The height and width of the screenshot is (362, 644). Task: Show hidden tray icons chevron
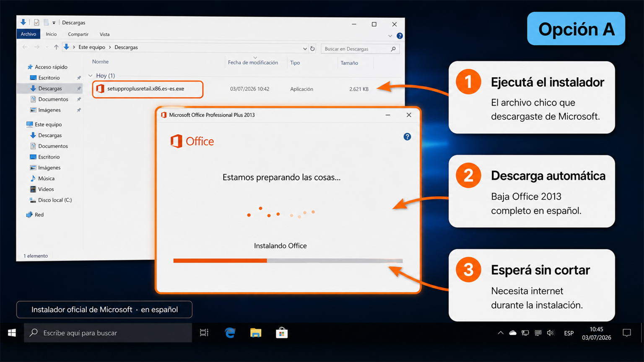pyautogui.click(x=501, y=333)
